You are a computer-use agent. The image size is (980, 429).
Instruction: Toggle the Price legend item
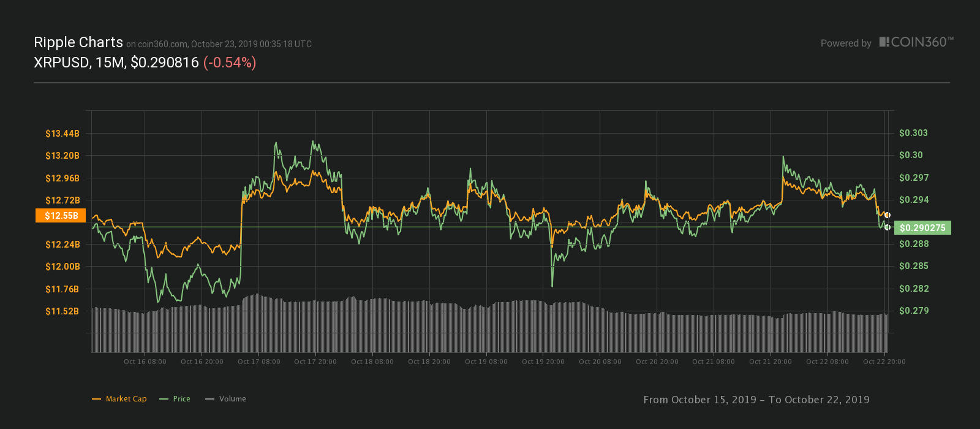tap(175, 399)
